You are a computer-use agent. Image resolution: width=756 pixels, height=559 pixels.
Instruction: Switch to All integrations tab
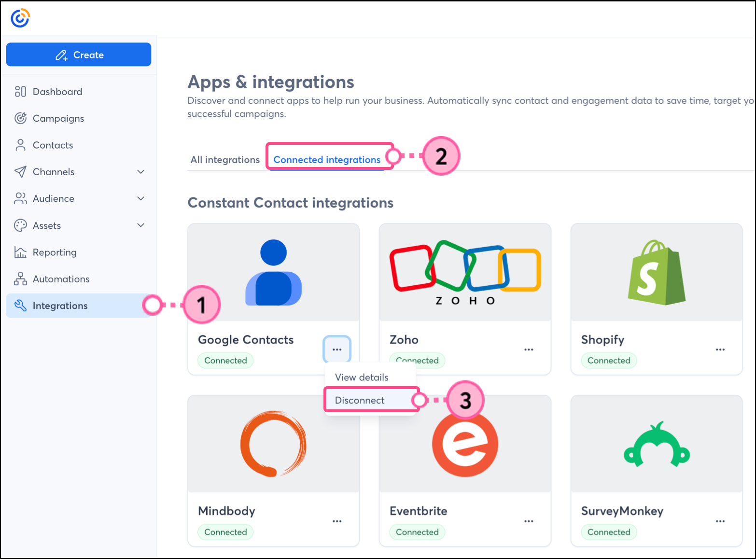click(x=225, y=160)
